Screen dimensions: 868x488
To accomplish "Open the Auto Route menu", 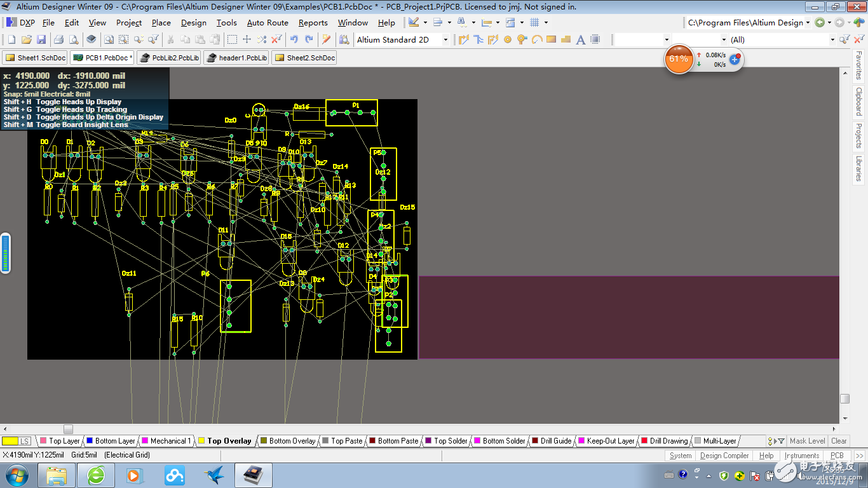I will 268,22.
